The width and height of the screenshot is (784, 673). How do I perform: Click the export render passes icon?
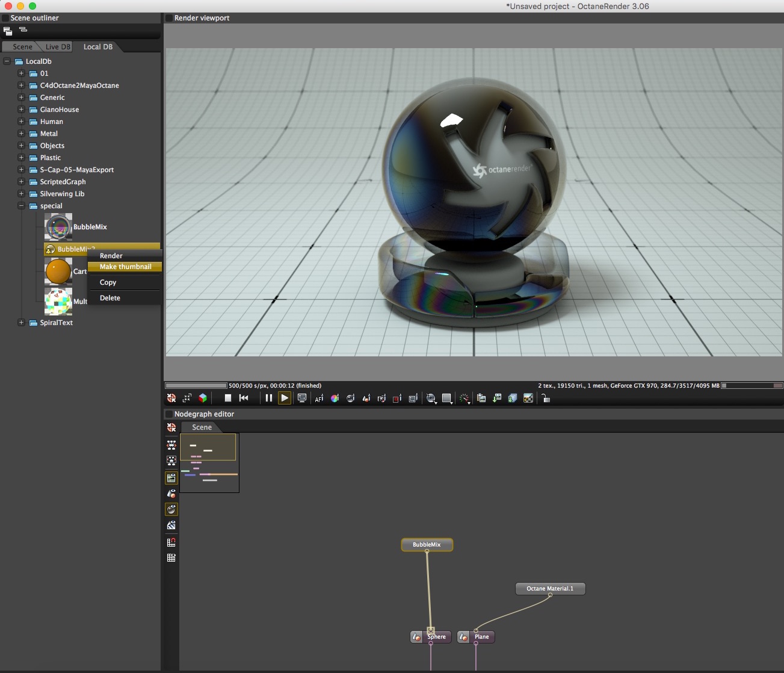(513, 398)
